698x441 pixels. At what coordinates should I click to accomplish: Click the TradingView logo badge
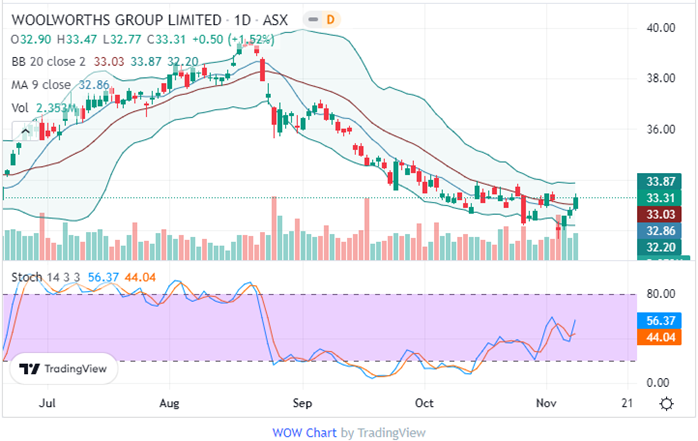(x=64, y=369)
